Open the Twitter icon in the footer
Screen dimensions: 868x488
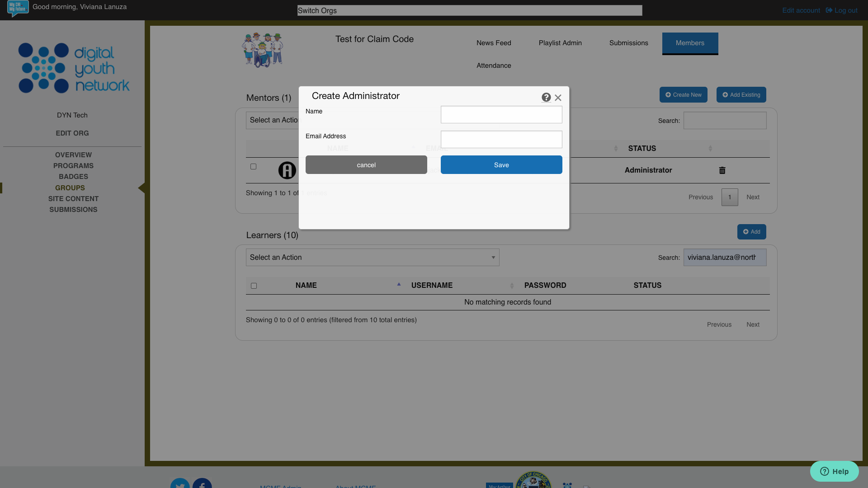pos(180,483)
